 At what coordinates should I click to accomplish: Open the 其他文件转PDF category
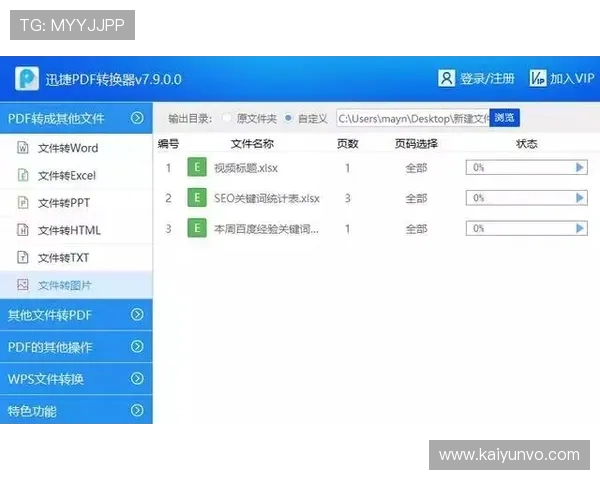(77, 315)
